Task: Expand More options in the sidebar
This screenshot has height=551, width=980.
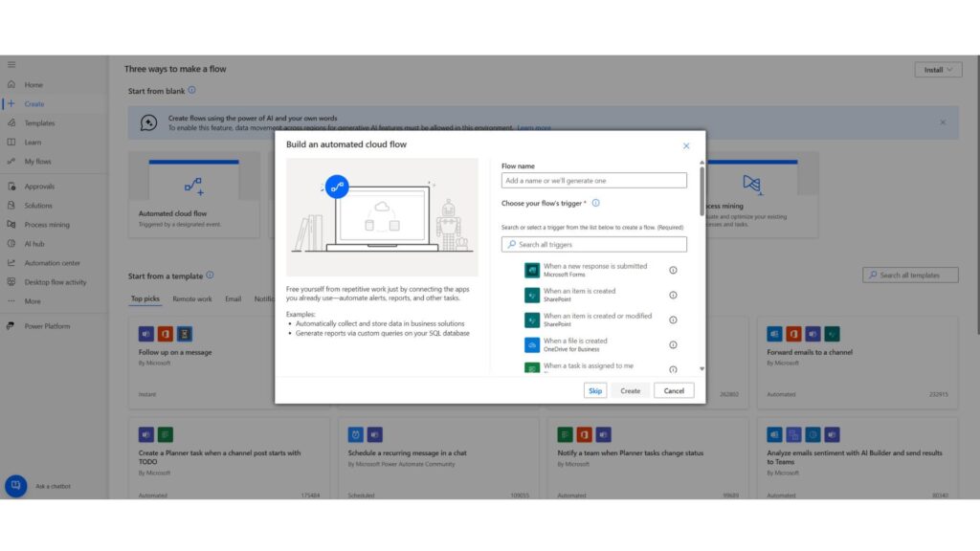Action: point(32,301)
